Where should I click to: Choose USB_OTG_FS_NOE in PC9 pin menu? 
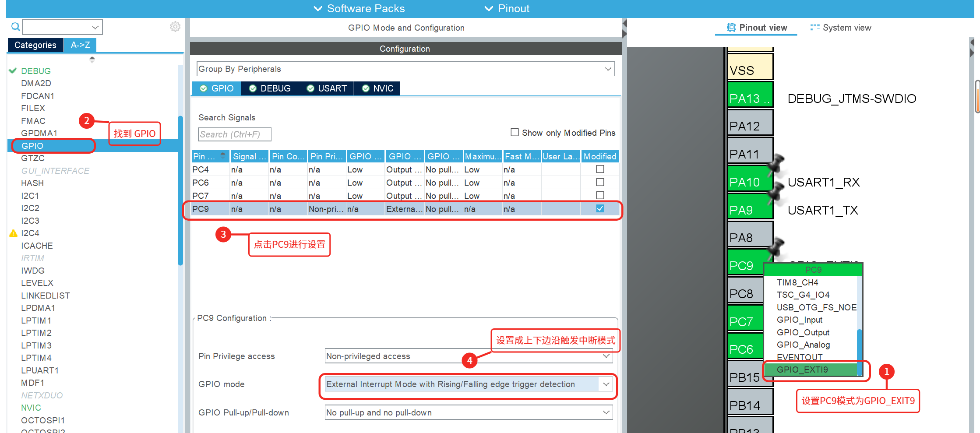pos(816,307)
